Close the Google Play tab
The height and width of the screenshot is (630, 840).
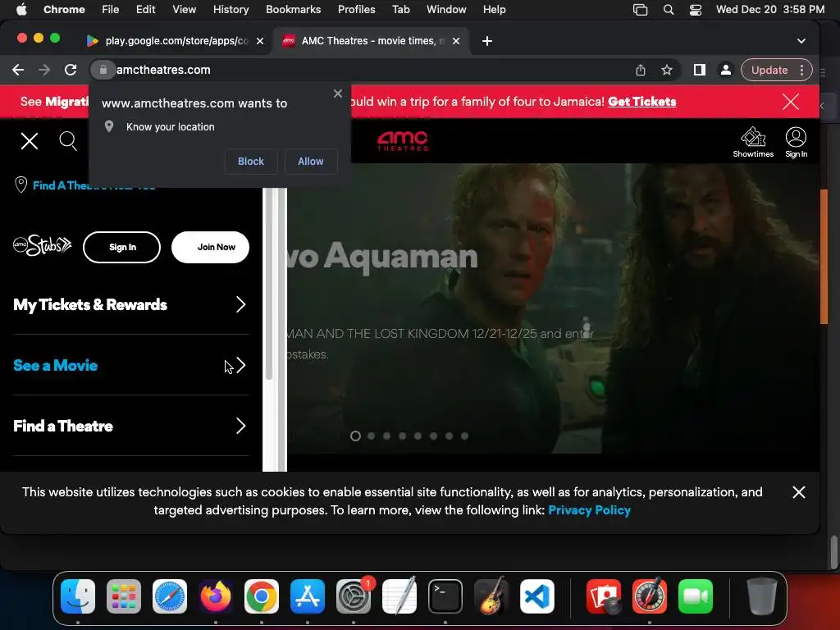pos(260,41)
